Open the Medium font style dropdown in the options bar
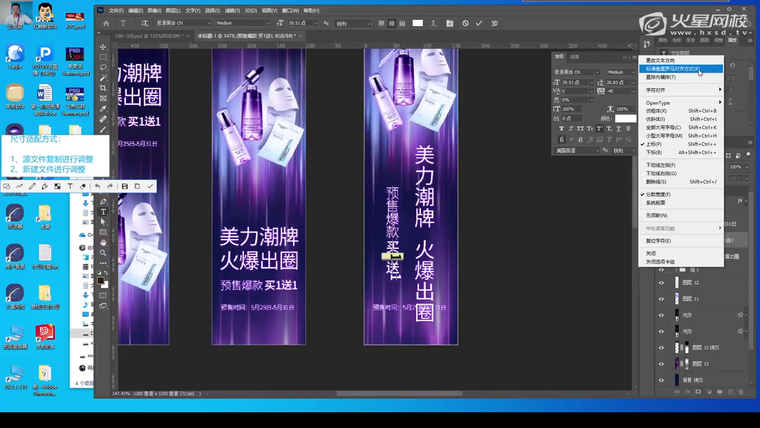The width and height of the screenshot is (760, 428). (x=243, y=22)
